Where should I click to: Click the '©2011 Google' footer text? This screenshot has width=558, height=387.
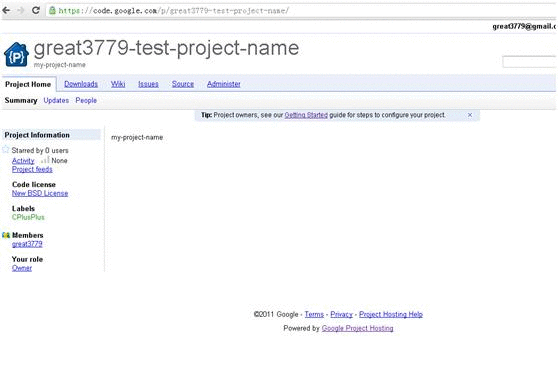(276, 314)
